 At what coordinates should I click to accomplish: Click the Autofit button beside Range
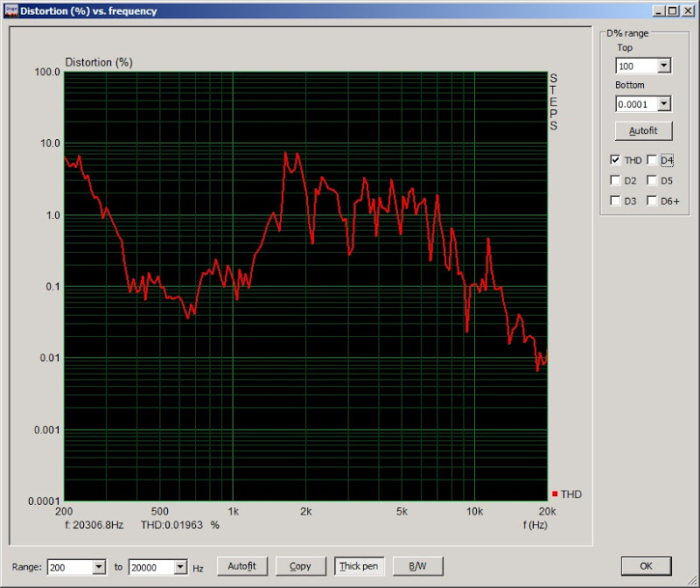click(242, 566)
